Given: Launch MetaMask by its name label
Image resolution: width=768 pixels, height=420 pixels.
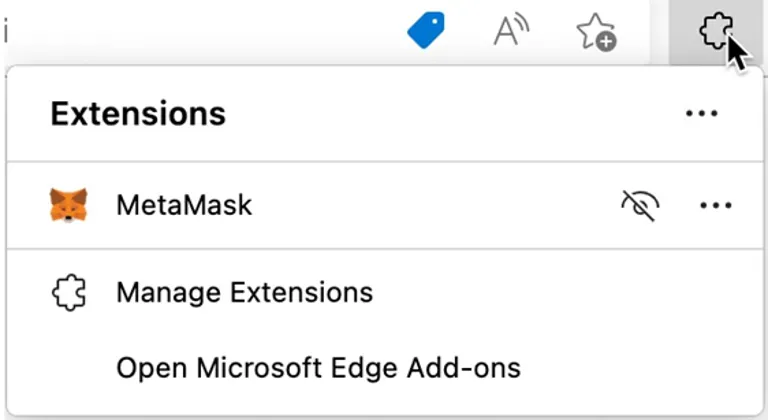Looking at the screenshot, I should click(184, 205).
